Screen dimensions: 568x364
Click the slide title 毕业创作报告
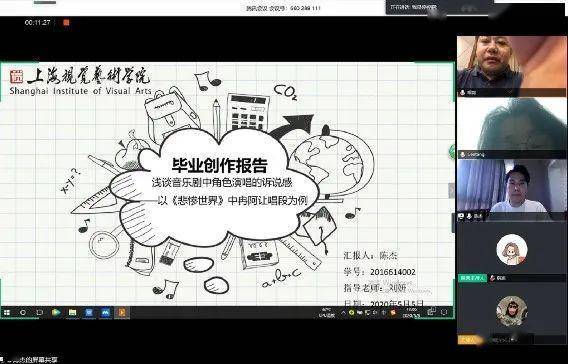220,166
